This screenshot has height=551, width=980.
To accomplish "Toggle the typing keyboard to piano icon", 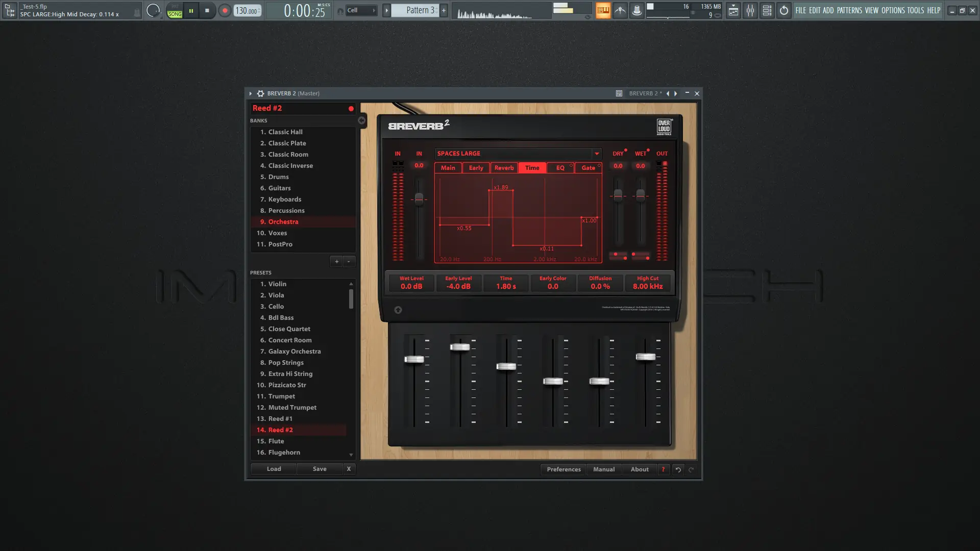I will point(603,10).
